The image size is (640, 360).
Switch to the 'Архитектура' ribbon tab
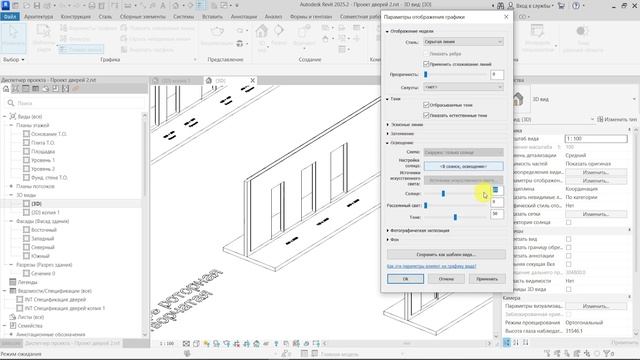click(38, 17)
